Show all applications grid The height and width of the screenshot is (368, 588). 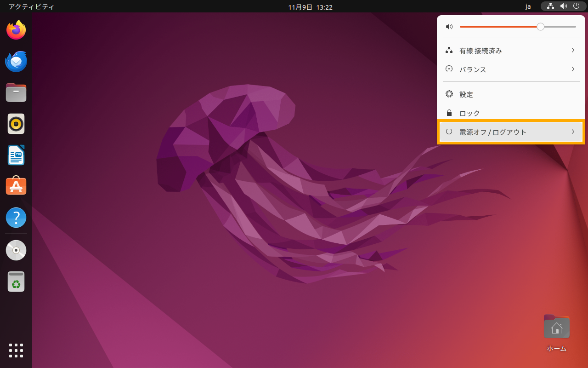coord(16,351)
